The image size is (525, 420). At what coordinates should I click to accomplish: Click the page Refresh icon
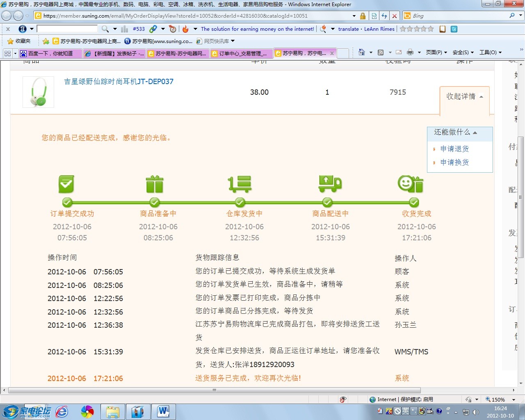point(384,16)
